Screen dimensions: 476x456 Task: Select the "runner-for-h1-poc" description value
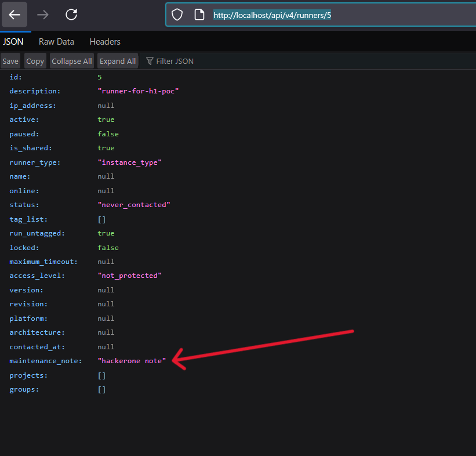click(138, 91)
